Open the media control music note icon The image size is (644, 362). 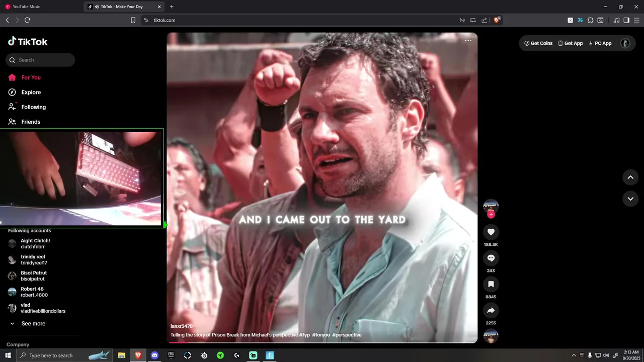point(616,20)
